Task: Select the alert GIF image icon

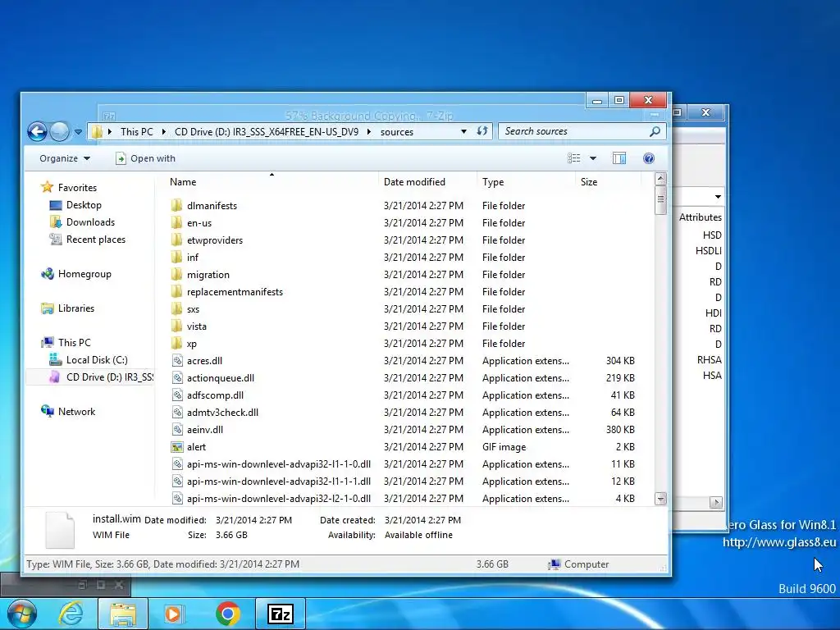Action: pos(177,447)
